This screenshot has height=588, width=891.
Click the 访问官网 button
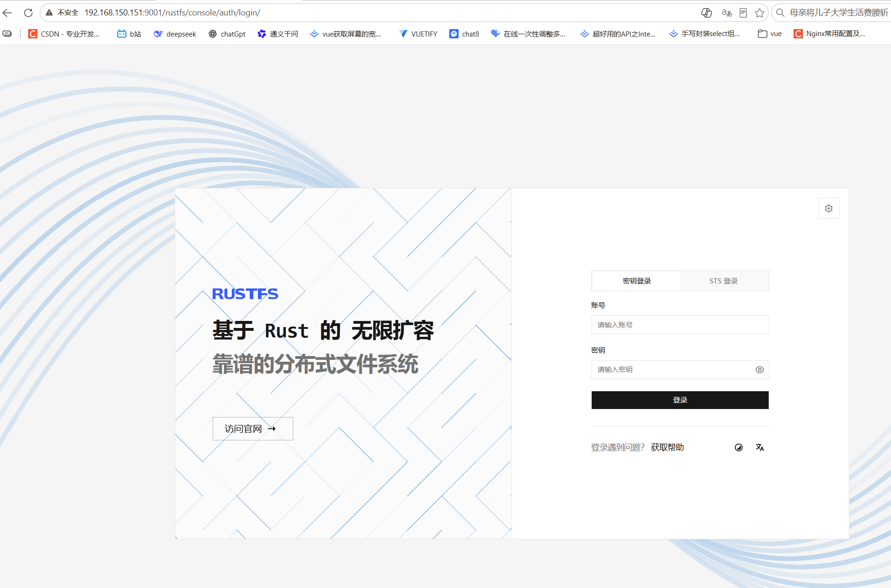pyautogui.click(x=252, y=429)
